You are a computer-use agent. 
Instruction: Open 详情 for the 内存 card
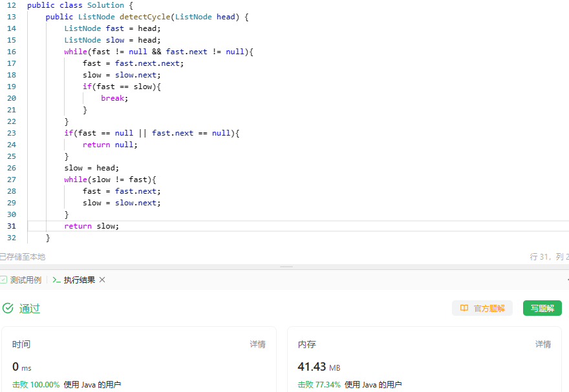[543, 344]
